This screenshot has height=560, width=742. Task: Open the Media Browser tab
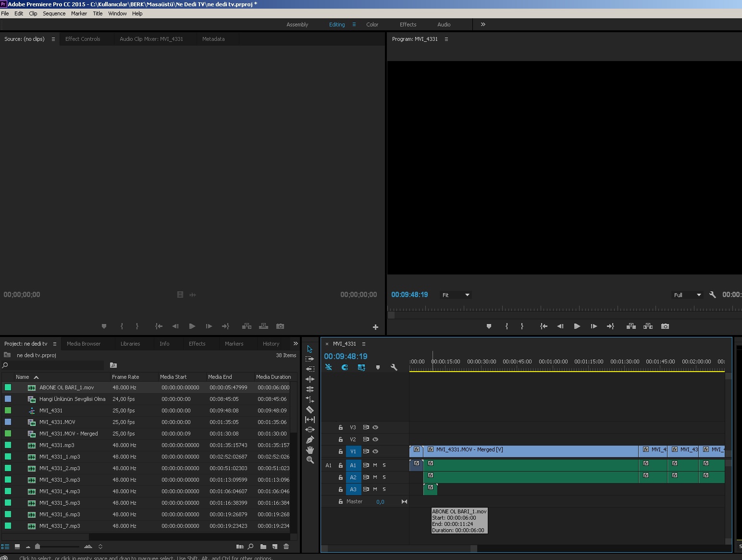[x=84, y=344]
